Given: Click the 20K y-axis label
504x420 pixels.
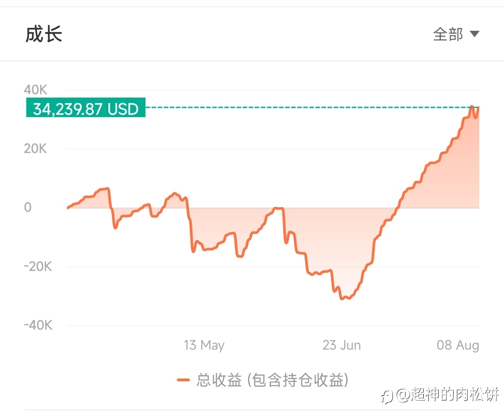Looking at the screenshot, I should 35,149.
